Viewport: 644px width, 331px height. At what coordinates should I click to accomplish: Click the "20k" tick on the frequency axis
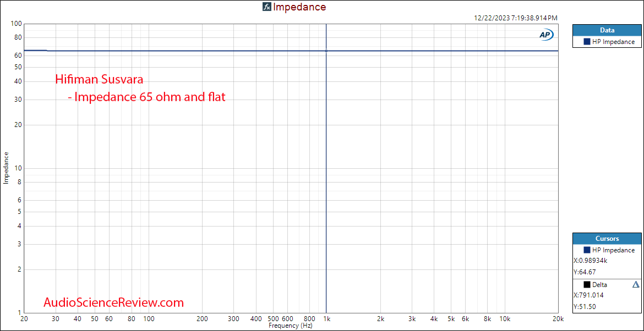[x=558, y=319]
